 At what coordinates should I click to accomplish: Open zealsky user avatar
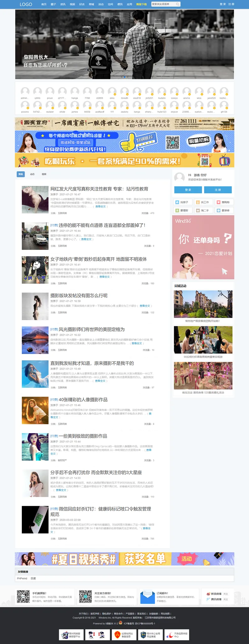point(125,105)
